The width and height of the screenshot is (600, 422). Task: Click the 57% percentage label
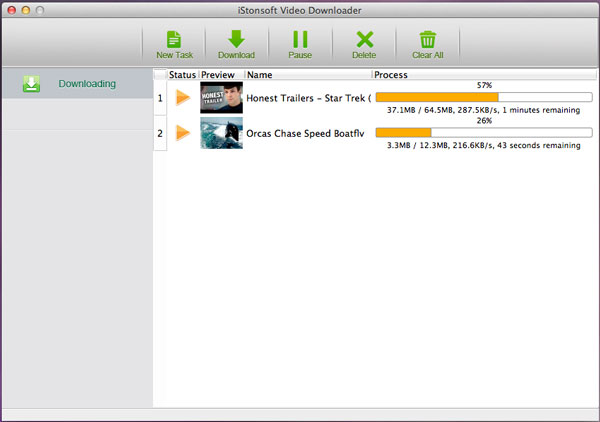click(484, 85)
